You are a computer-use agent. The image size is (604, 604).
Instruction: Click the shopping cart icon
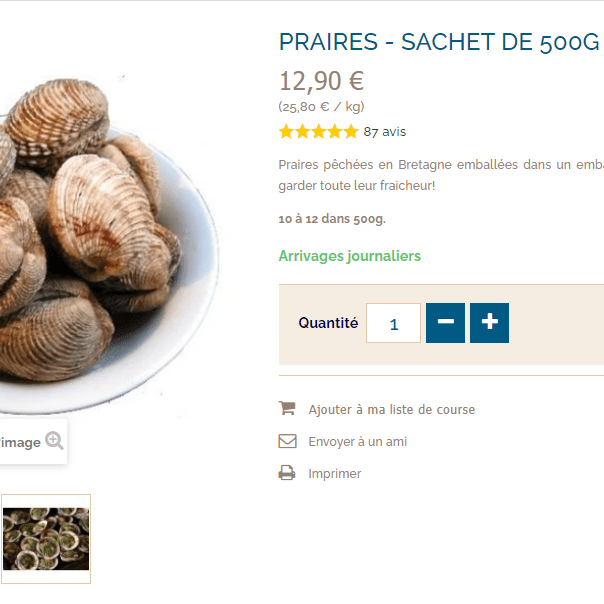pyautogui.click(x=287, y=408)
